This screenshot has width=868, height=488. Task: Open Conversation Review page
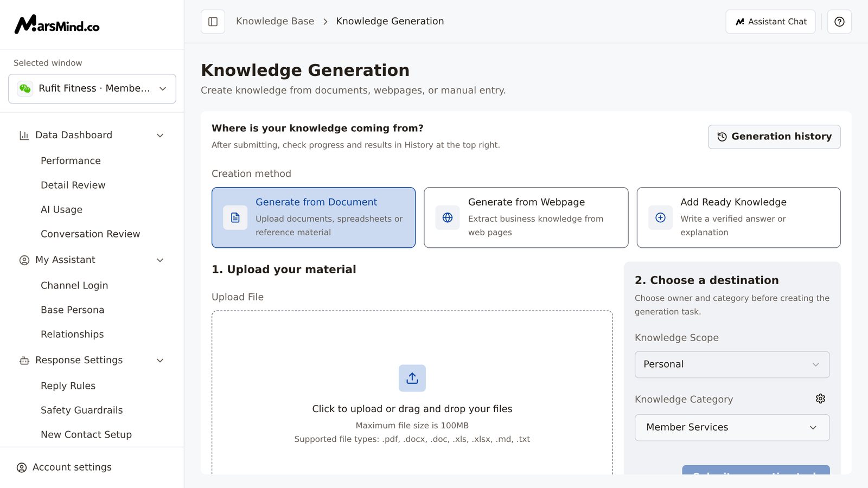91,234
